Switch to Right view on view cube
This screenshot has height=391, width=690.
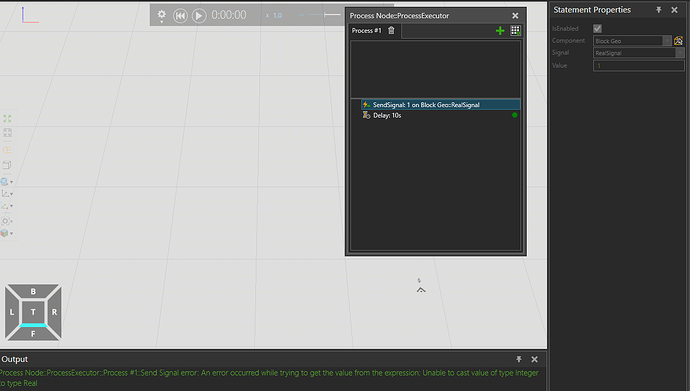(x=54, y=312)
